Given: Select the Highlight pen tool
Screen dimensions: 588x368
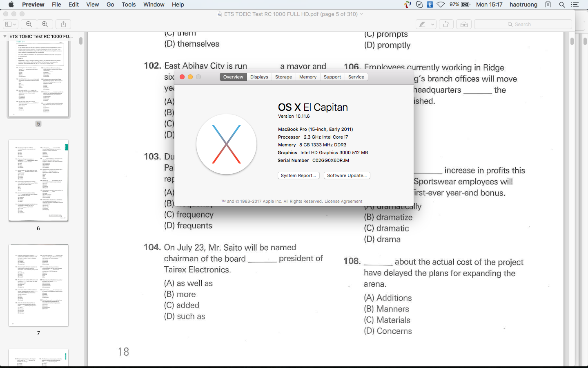Looking at the screenshot, I should tap(422, 24).
